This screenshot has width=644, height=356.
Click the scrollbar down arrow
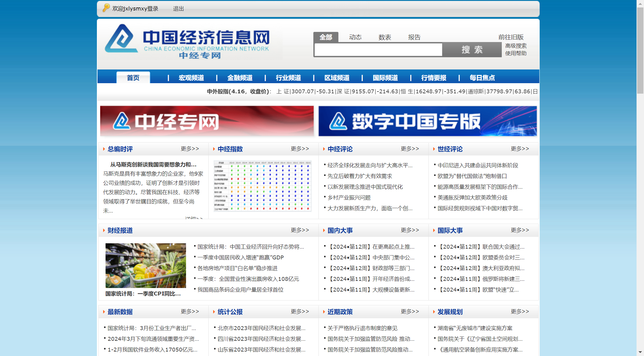(640, 352)
